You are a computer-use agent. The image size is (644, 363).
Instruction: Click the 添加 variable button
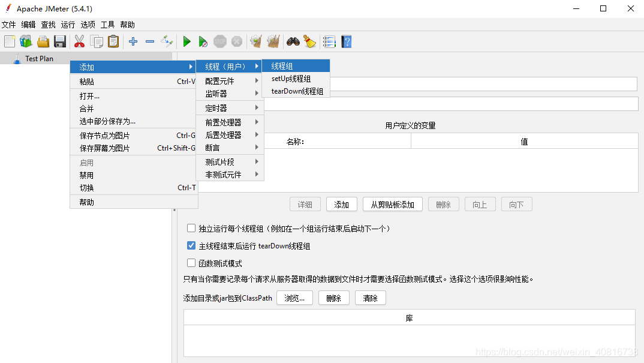tap(341, 205)
